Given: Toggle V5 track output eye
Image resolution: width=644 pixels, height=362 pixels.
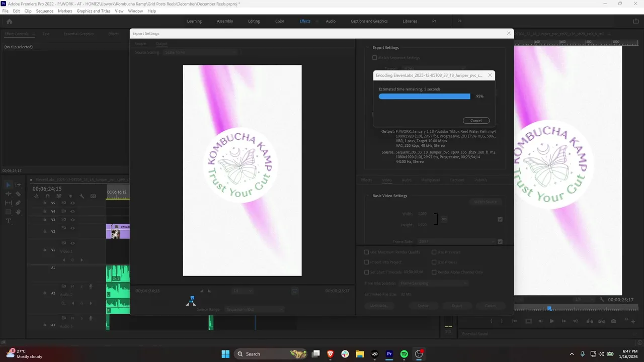Looking at the screenshot, I should [72, 203].
